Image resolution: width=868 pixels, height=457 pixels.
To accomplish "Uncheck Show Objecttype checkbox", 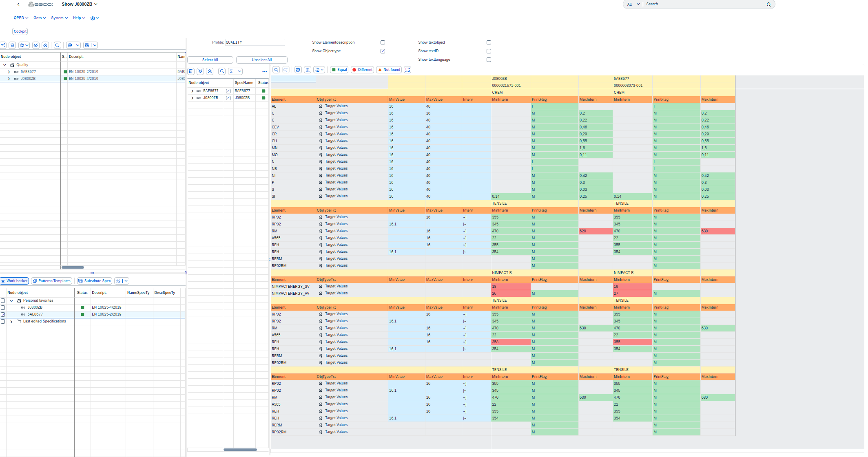I will 383,51.
